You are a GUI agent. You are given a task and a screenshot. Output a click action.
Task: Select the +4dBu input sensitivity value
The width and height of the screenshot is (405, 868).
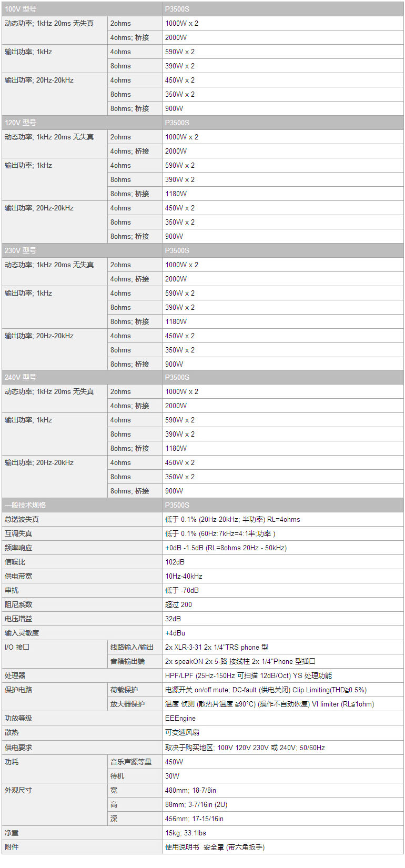click(x=175, y=633)
